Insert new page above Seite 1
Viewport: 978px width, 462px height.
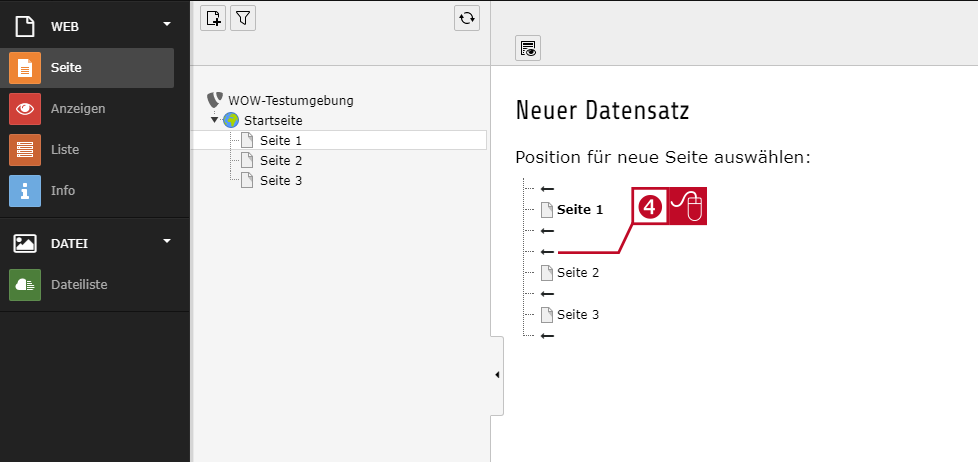pos(547,188)
